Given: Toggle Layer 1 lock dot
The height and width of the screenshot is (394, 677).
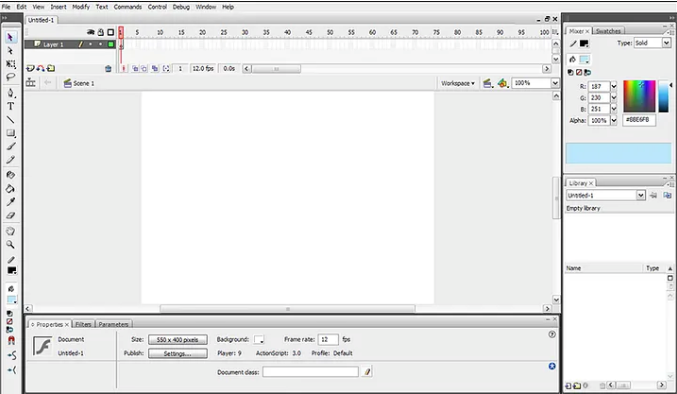Looking at the screenshot, I should click(x=101, y=44).
